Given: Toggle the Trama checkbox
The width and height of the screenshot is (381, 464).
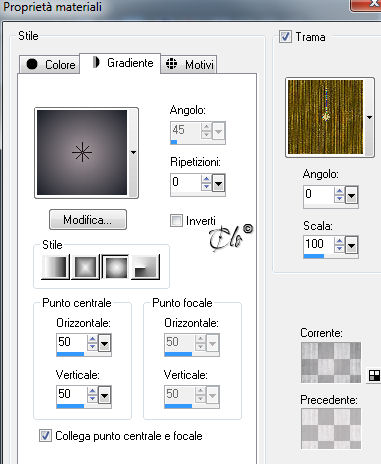Looking at the screenshot, I should [285, 36].
